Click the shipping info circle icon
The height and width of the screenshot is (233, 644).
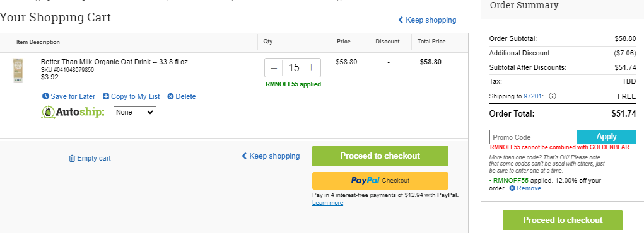pos(553,96)
